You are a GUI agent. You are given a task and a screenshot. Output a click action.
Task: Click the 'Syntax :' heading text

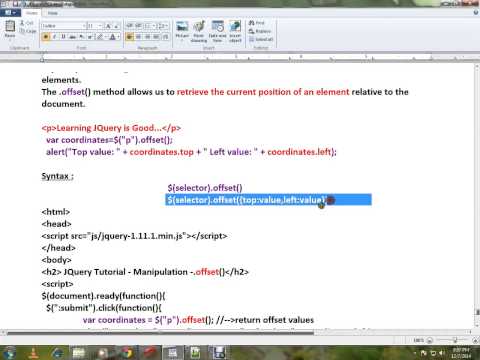[57, 176]
